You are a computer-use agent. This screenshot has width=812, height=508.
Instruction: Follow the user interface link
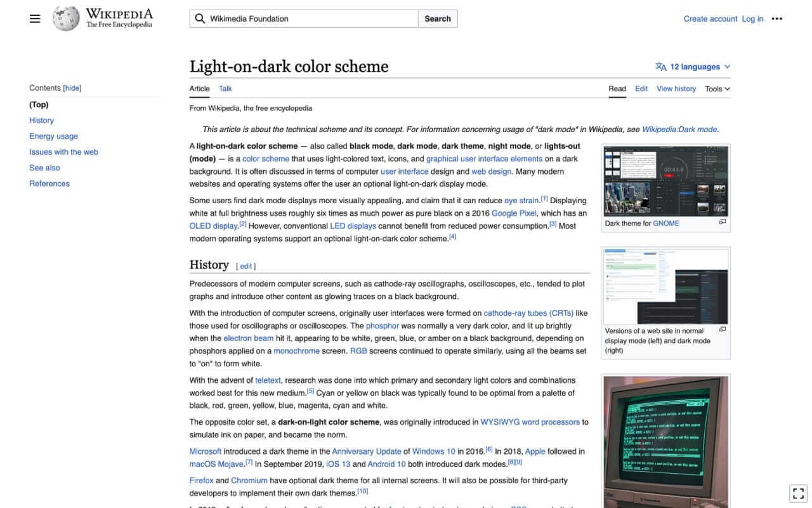(x=404, y=171)
